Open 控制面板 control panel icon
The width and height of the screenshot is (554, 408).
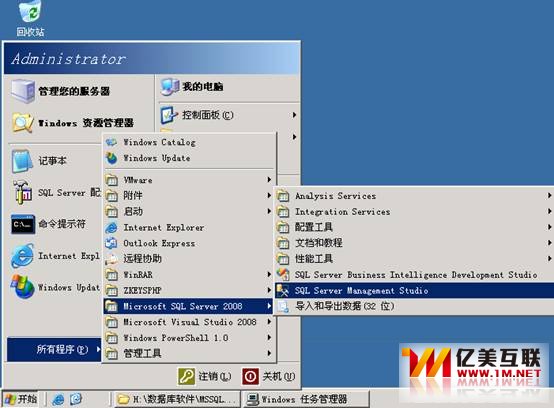click(x=169, y=115)
